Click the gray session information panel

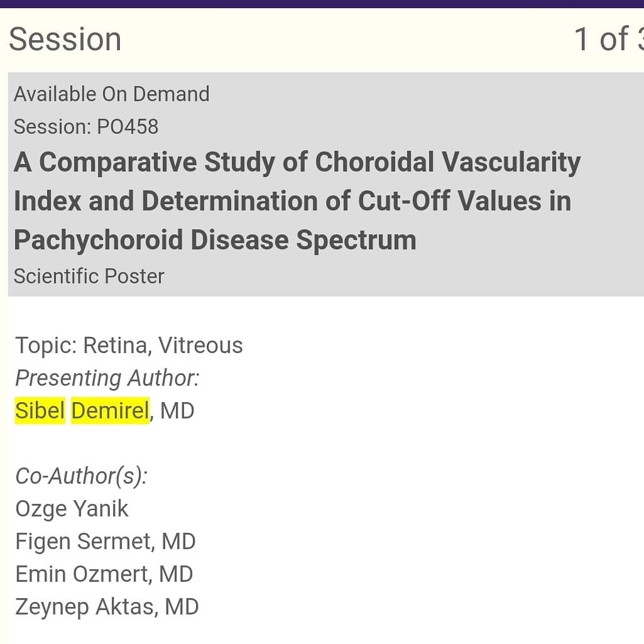(x=326, y=185)
